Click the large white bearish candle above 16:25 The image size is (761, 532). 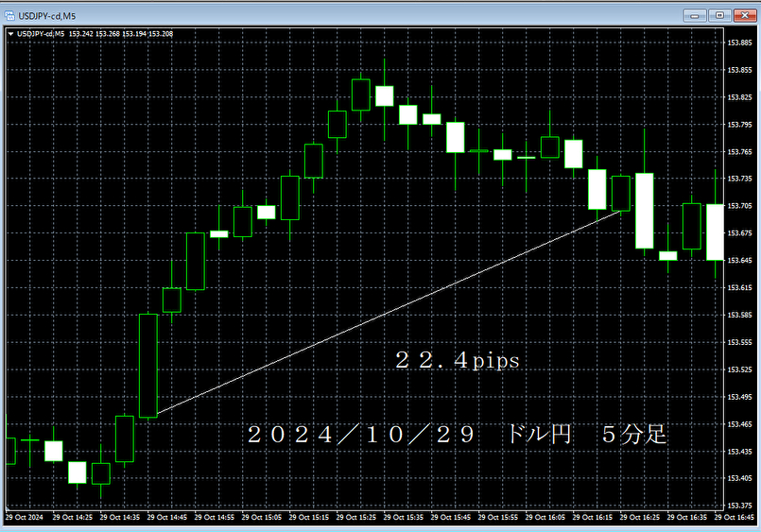(x=645, y=211)
